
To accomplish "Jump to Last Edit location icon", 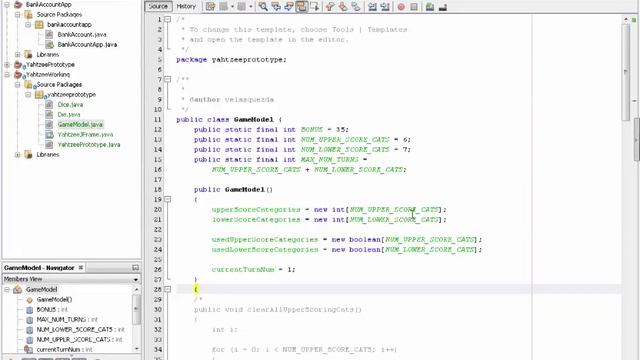I will [x=211, y=7].
